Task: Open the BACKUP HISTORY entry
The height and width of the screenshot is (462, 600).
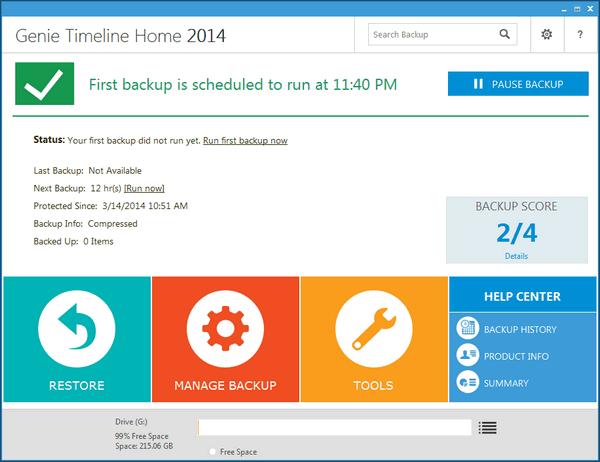Action: coord(520,330)
